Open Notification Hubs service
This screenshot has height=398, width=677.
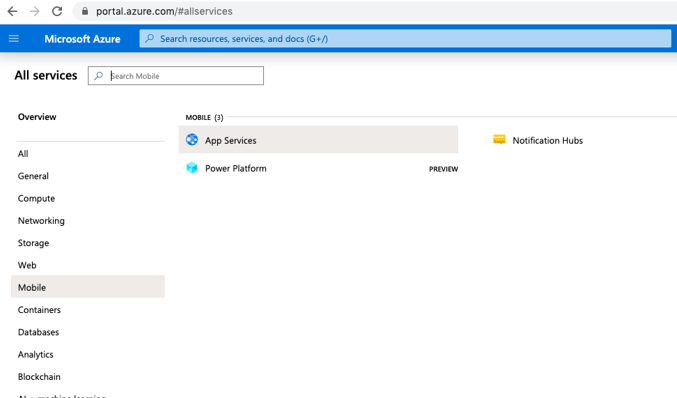[x=547, y=140]
